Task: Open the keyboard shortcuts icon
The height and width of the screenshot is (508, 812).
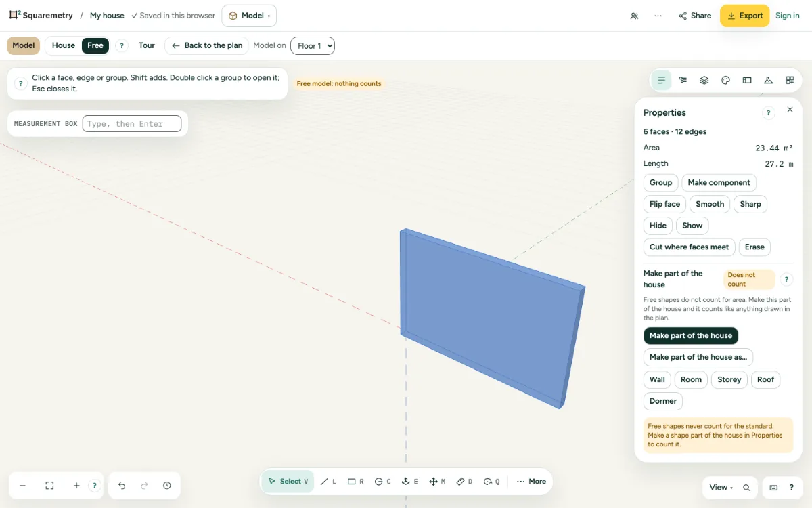Action: pos(773,488)
